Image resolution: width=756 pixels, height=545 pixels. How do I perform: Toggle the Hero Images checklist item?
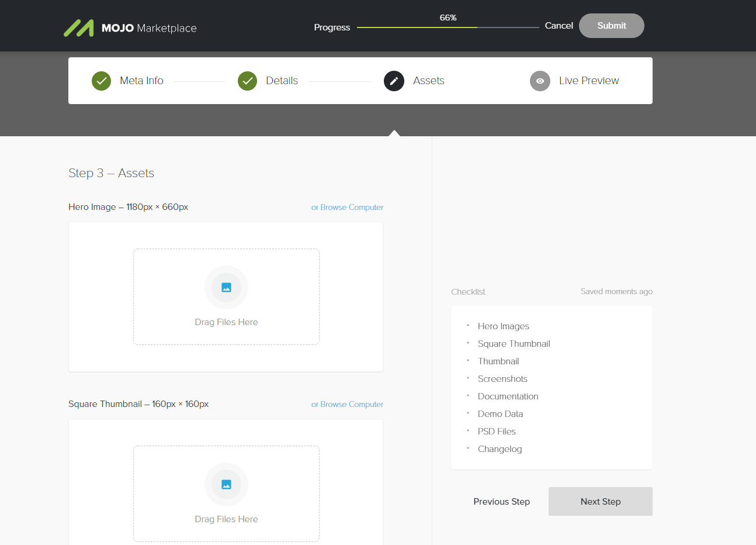pyautogui.click(x=503, y=326)
